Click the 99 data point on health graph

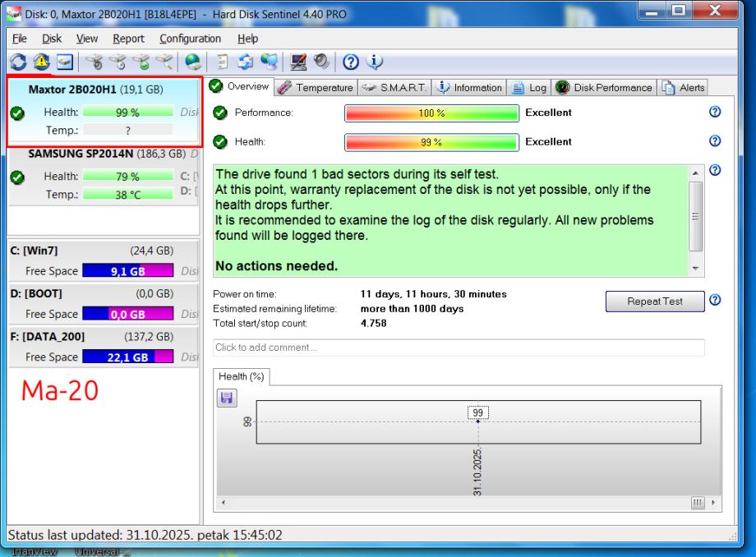click(x=477, y=421)
